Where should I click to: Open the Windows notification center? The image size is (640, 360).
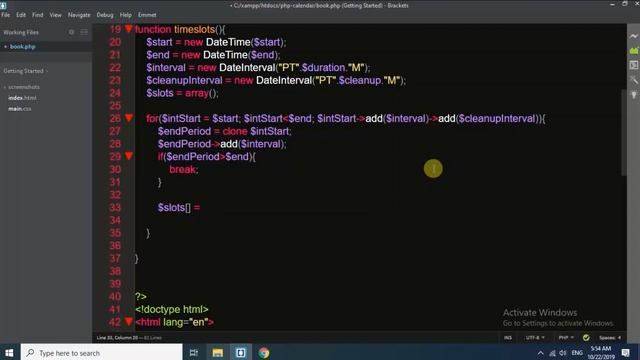tap(626, 353)
